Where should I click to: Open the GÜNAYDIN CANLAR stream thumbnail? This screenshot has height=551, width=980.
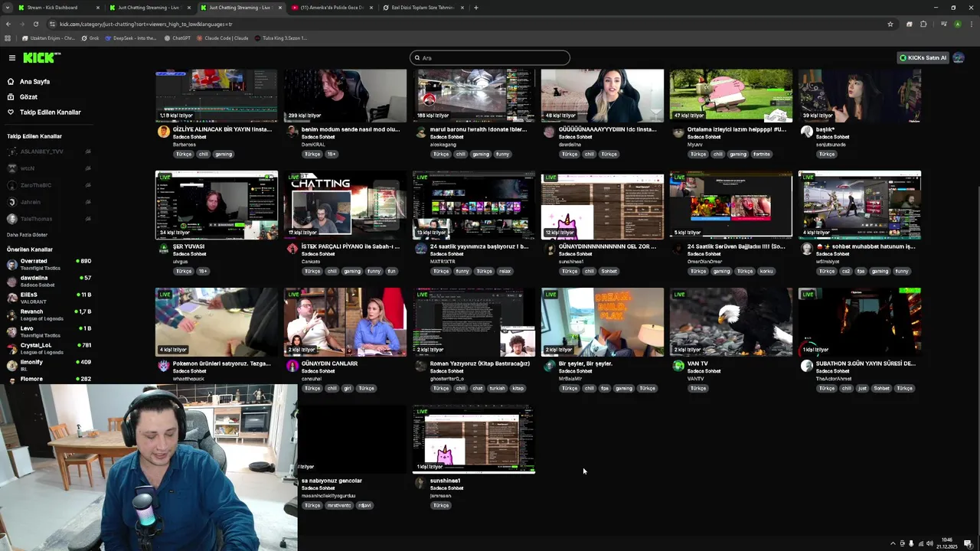point(345,322)
